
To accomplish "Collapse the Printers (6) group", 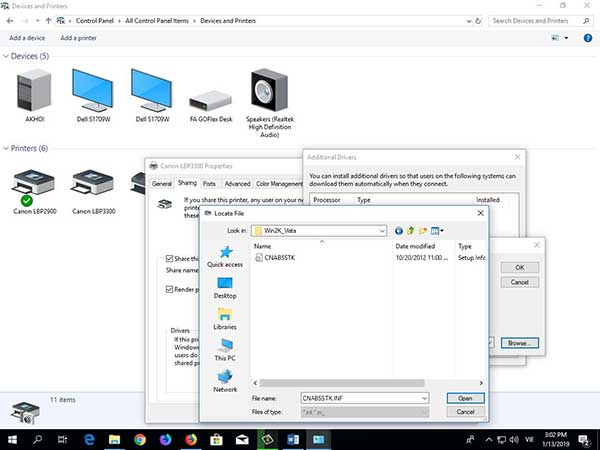I will (6, 148).
